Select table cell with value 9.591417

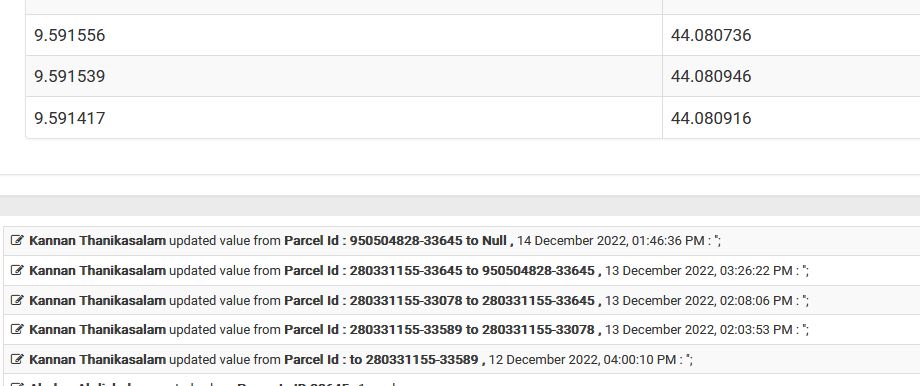[344, 118]
